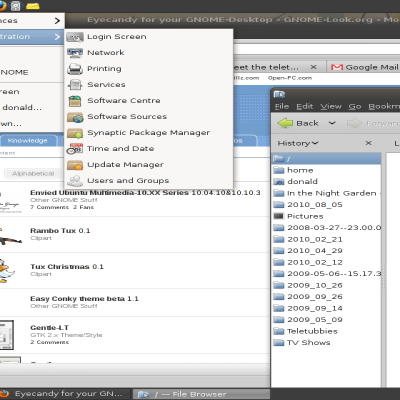Click the green Back arrow in File Browser
Screen dimensions: 400x400
[285, 123]
